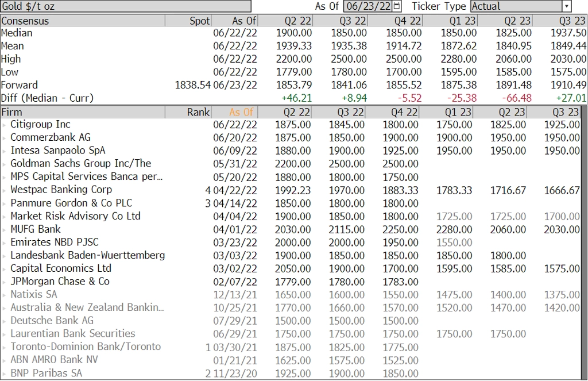Select the Mean consensus row label

tap(13, 46)
